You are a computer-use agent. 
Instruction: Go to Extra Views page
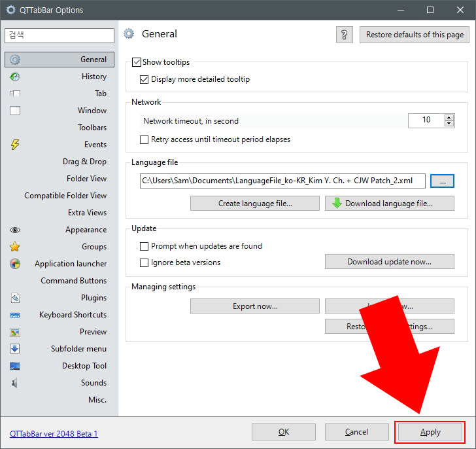[x=59, y=213]
